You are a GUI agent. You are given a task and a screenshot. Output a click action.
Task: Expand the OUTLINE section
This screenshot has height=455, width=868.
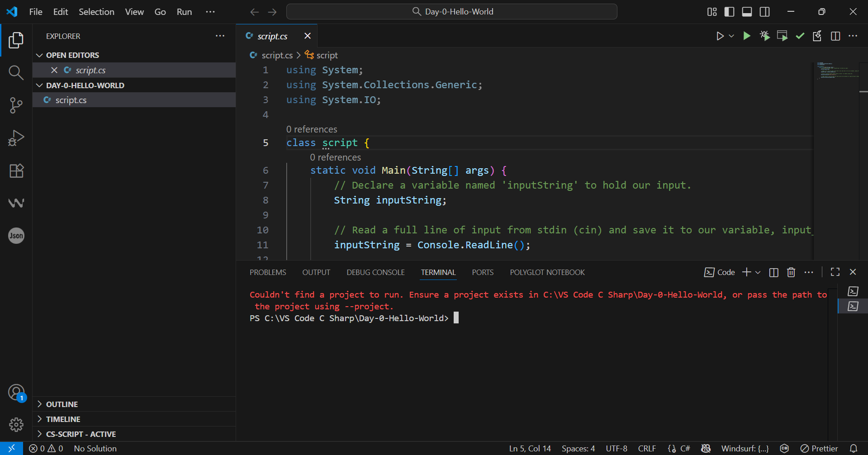(x=62, y=404)
